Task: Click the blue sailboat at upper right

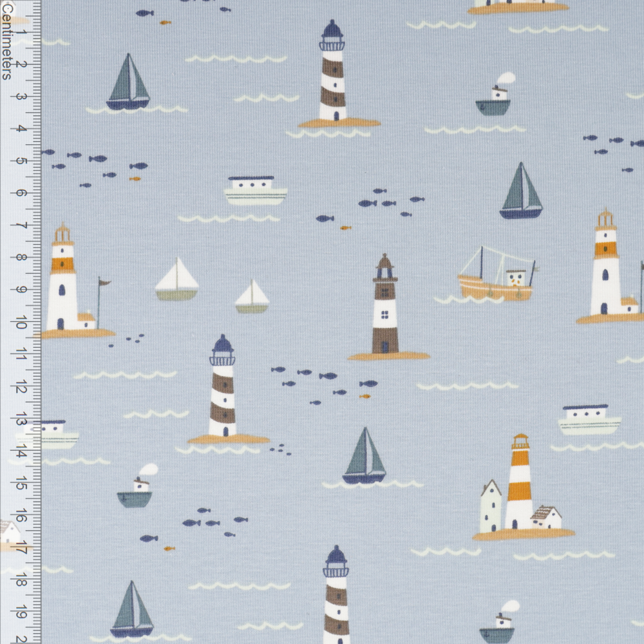Action: point(521,192)
